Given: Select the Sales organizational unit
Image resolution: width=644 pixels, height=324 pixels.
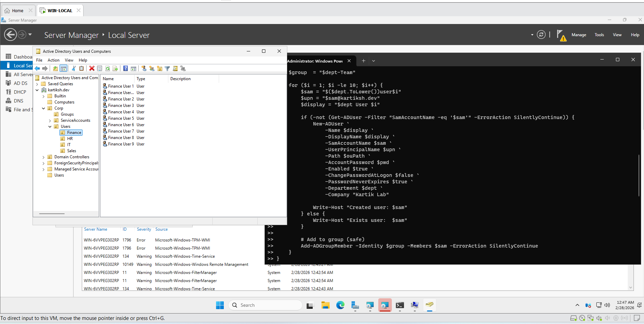Looking at the screenshot, I should pos(71,151).
